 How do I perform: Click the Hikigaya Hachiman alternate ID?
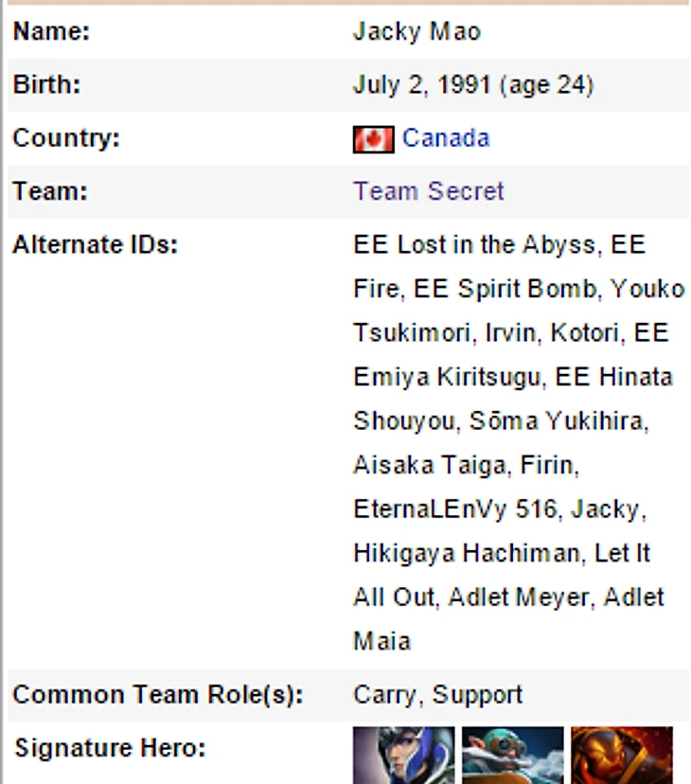pos(469,553)
